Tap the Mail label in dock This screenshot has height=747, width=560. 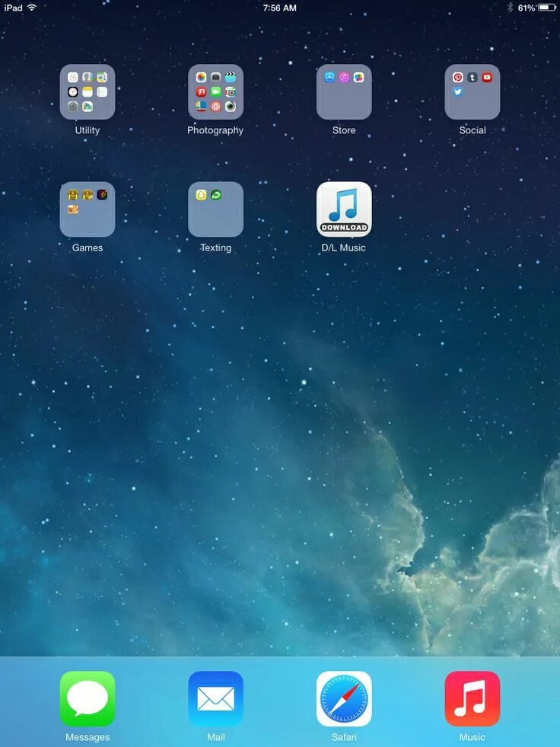pos(216,737)
